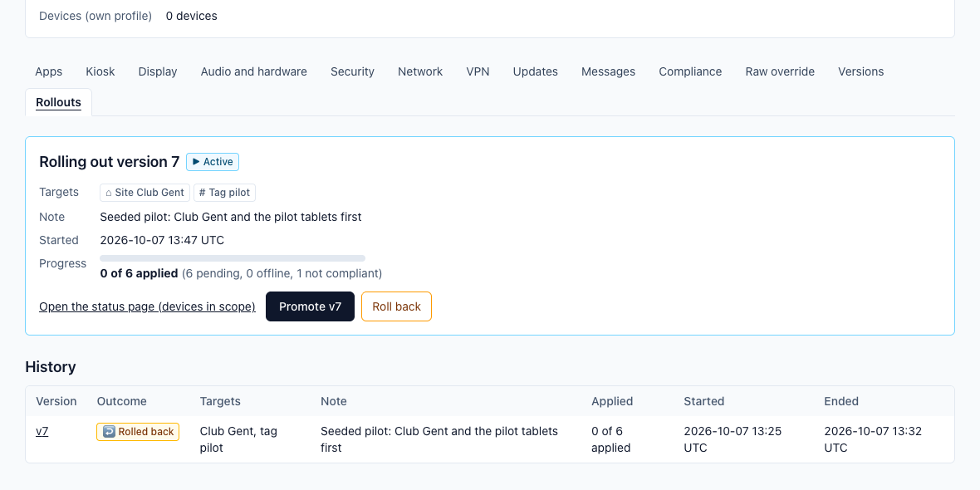Click the History heading

[x=51, y=367]
